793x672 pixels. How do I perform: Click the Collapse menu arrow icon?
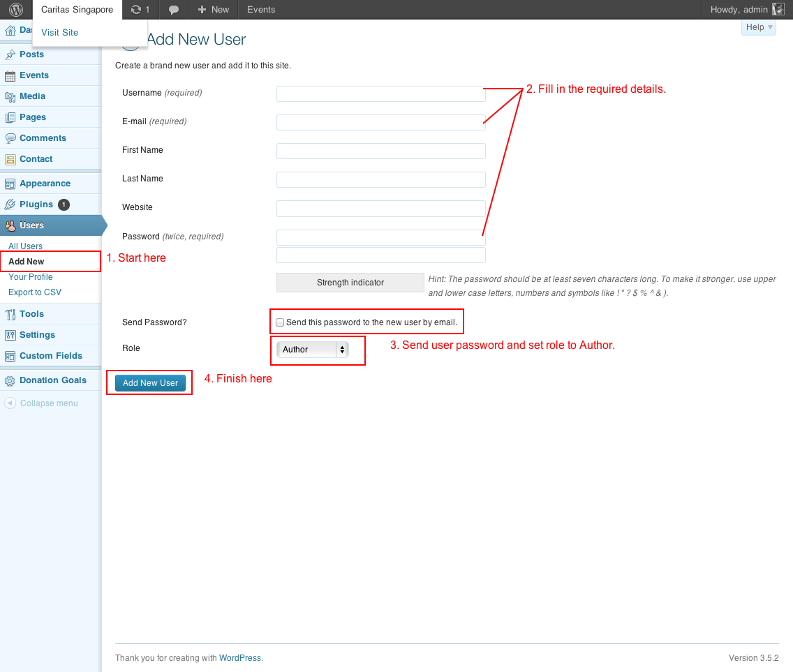(10, 403)
